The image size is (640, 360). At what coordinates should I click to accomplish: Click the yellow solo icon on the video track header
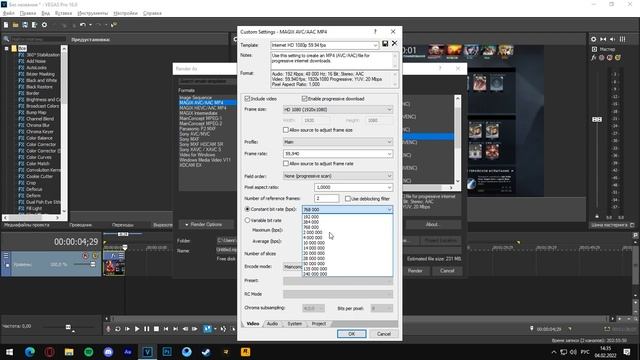(95, 256)
